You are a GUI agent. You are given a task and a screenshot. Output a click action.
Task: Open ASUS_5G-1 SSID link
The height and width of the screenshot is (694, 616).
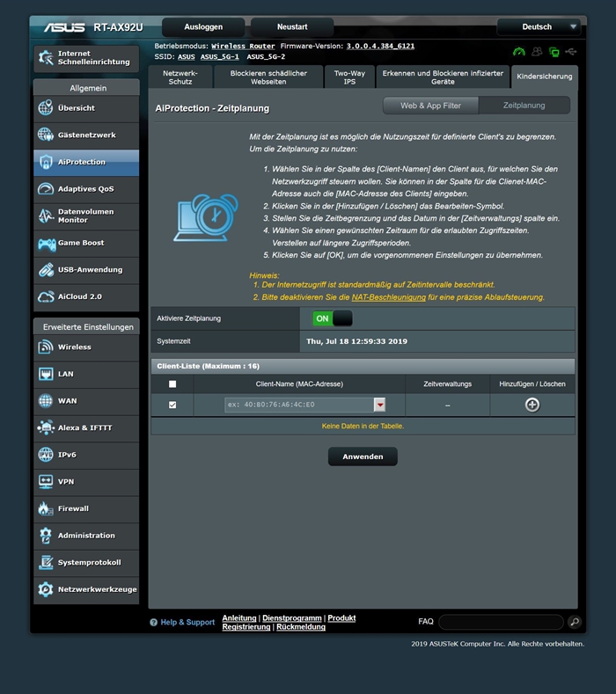click(x=220, y=56)
